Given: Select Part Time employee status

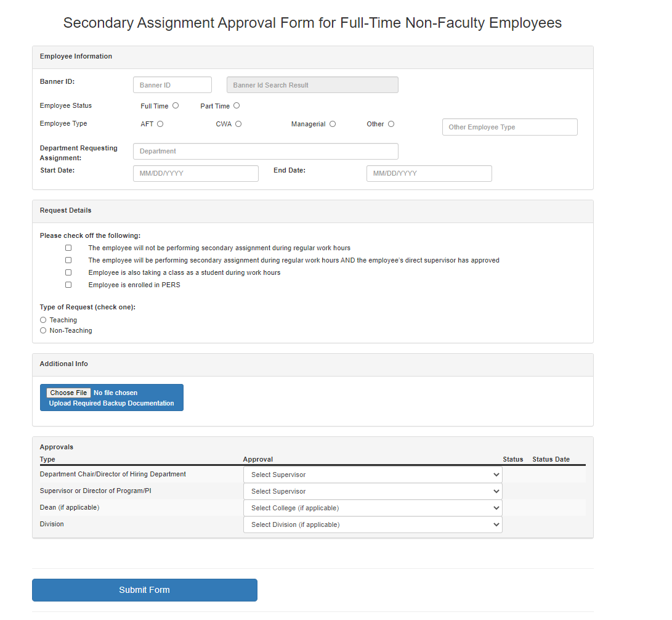Looking at the screenshot, I should tap(237, 105).
